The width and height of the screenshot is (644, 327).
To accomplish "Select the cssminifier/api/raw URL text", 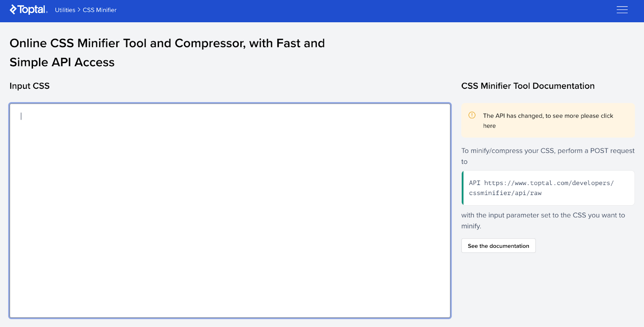I will click(505, 193).
